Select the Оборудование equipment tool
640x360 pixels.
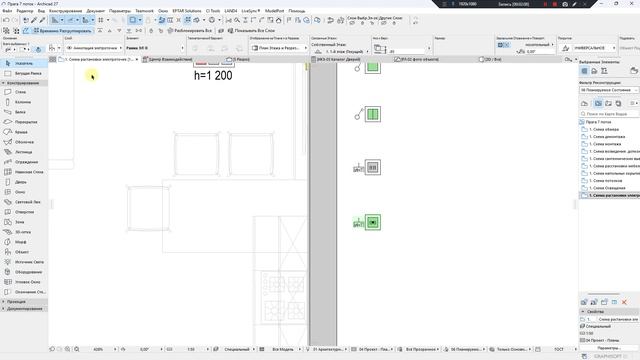(24, 272)
